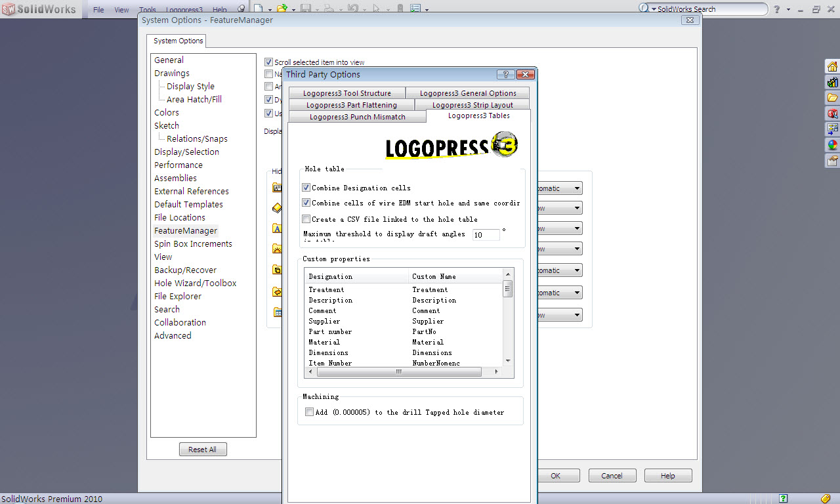Expand the New document toolbar dropdown arrow
Screen dimensions: 840x504
click(x=270, y=10)
